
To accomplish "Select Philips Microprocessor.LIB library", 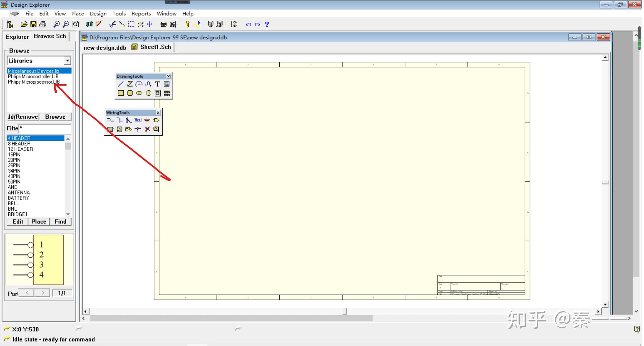I will coord(34,82).
